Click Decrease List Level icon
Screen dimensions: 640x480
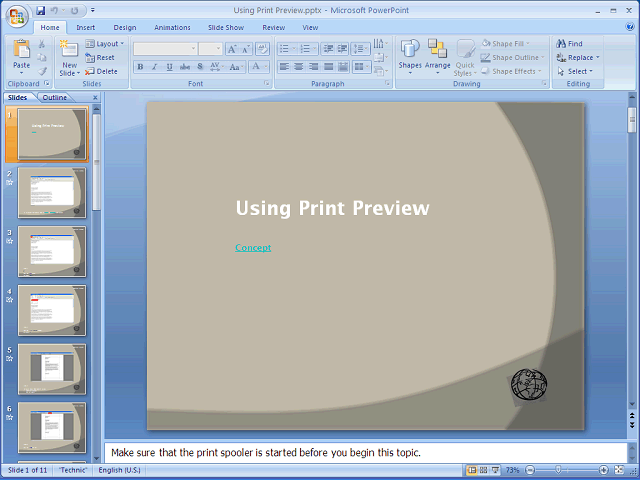click(328, 49)
